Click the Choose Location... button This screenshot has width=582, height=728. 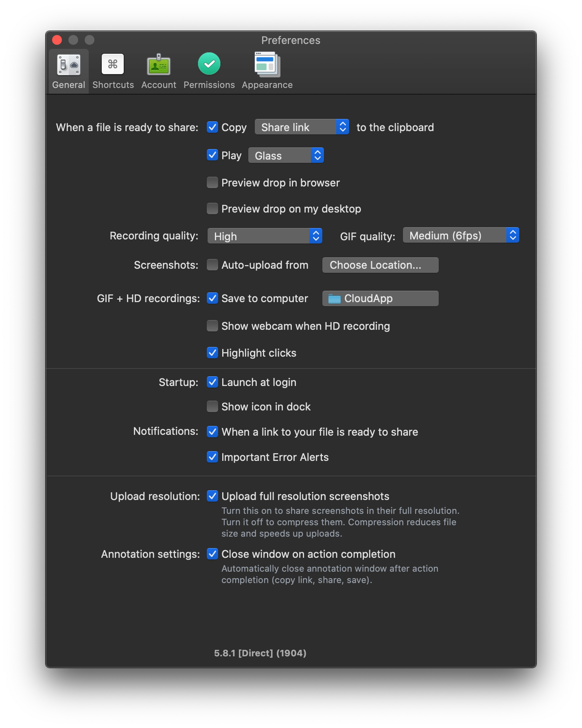pyautogui.click(x=380, y=265)
